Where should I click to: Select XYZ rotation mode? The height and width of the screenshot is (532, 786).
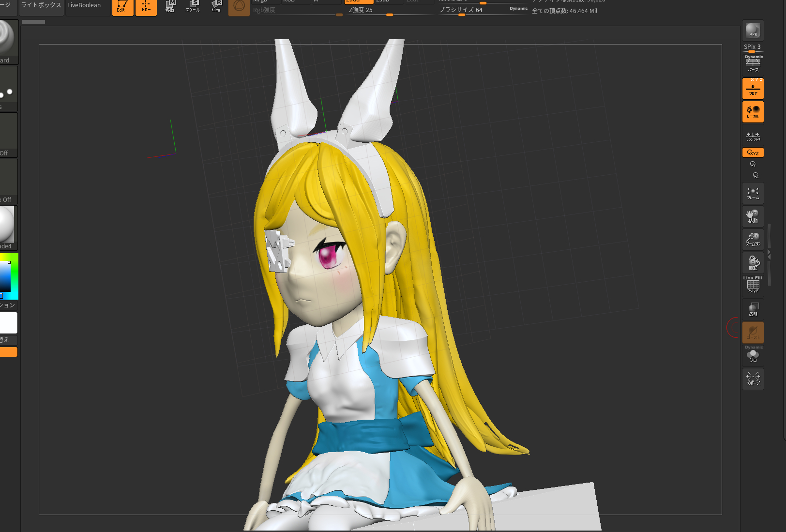[x=753, y=152]
